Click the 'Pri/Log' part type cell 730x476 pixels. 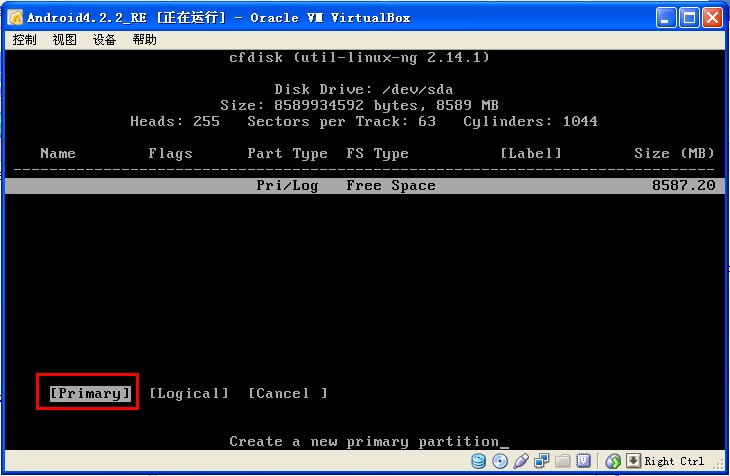point(287,185)
